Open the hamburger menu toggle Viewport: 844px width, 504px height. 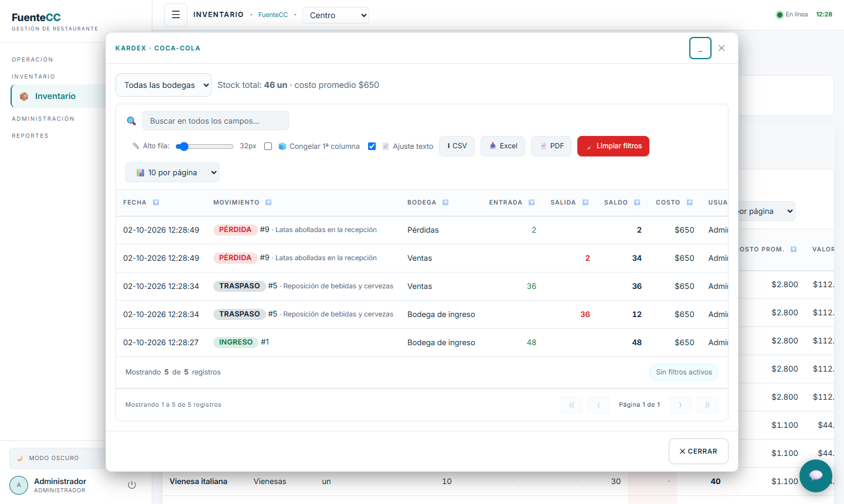coord(176,15)
